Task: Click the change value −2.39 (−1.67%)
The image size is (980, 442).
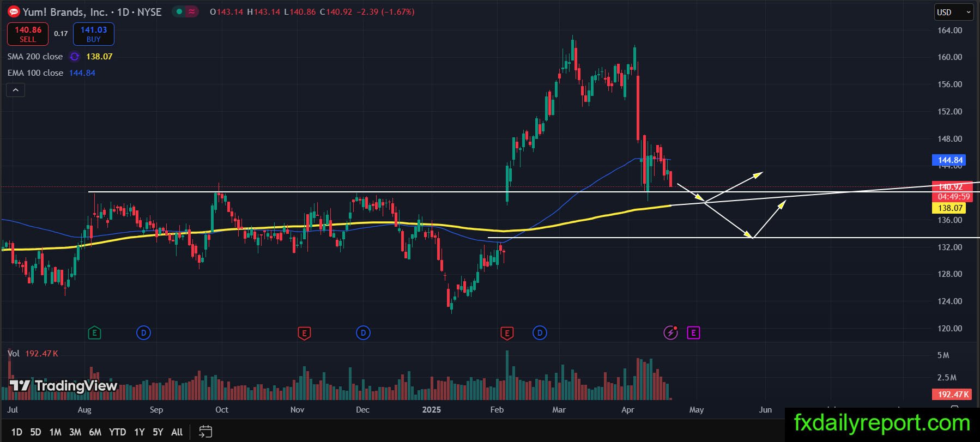Action: 385,12
